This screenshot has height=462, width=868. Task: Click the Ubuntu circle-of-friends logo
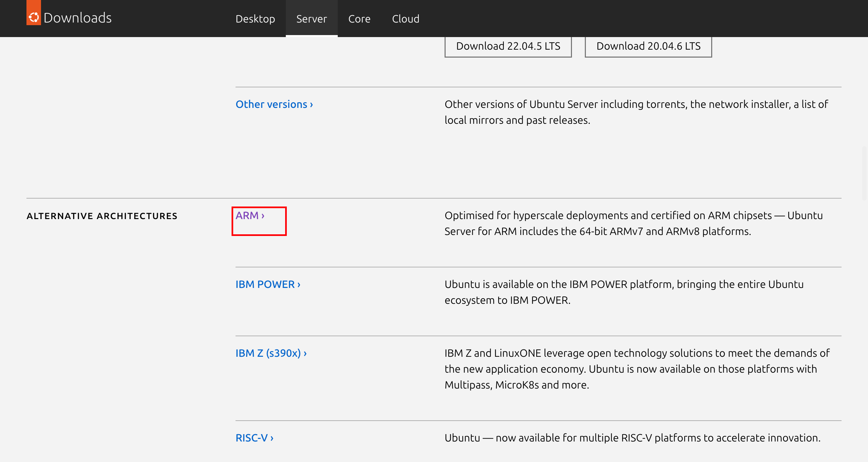point(34,17)
